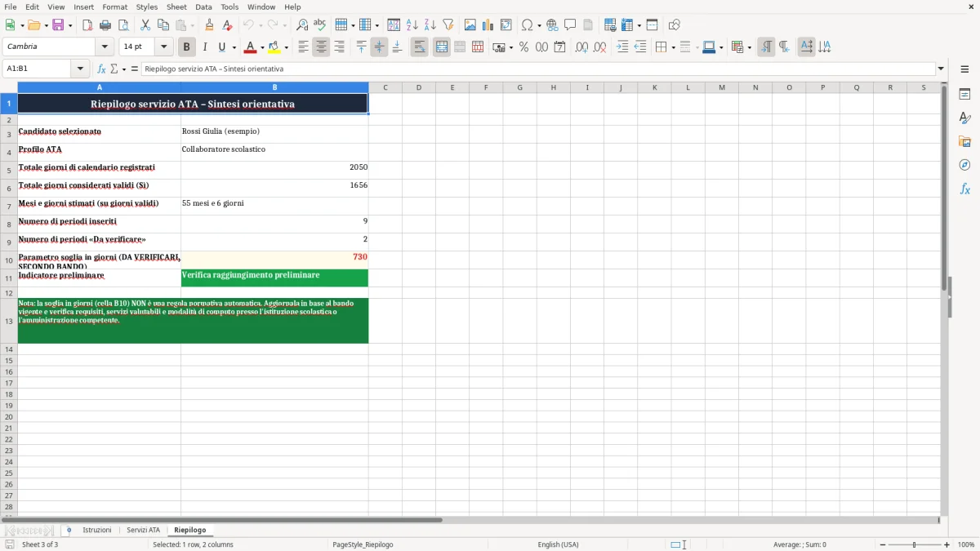Toggle Bold formatting button
980x551 pixels.
click(187, 47)
